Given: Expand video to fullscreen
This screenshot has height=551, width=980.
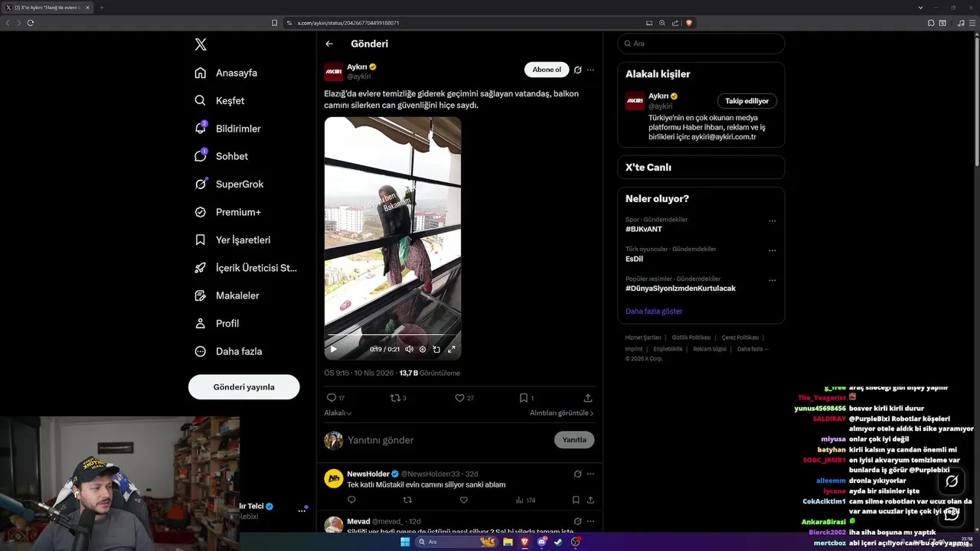Looking at the screenshot, I should 451,349.
